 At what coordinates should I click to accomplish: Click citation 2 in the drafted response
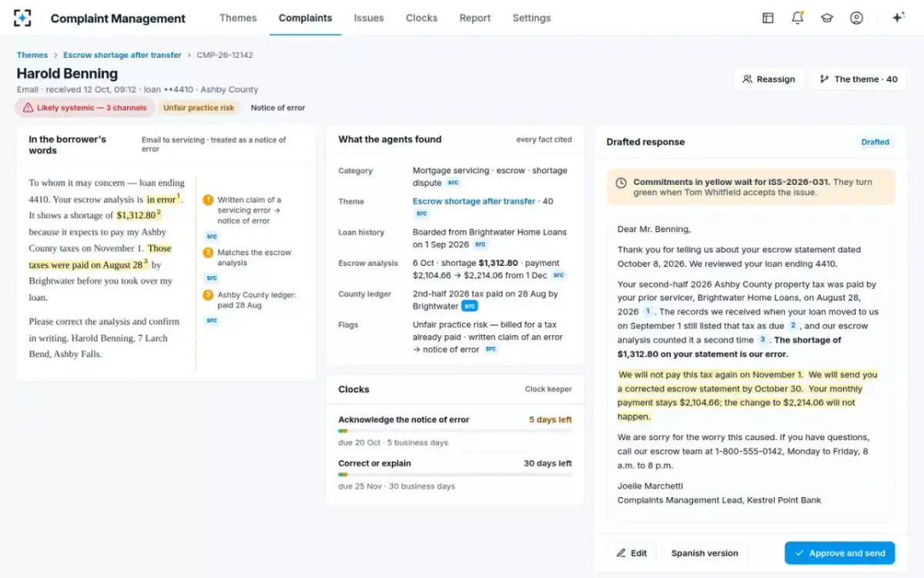[x=793, y=325]
